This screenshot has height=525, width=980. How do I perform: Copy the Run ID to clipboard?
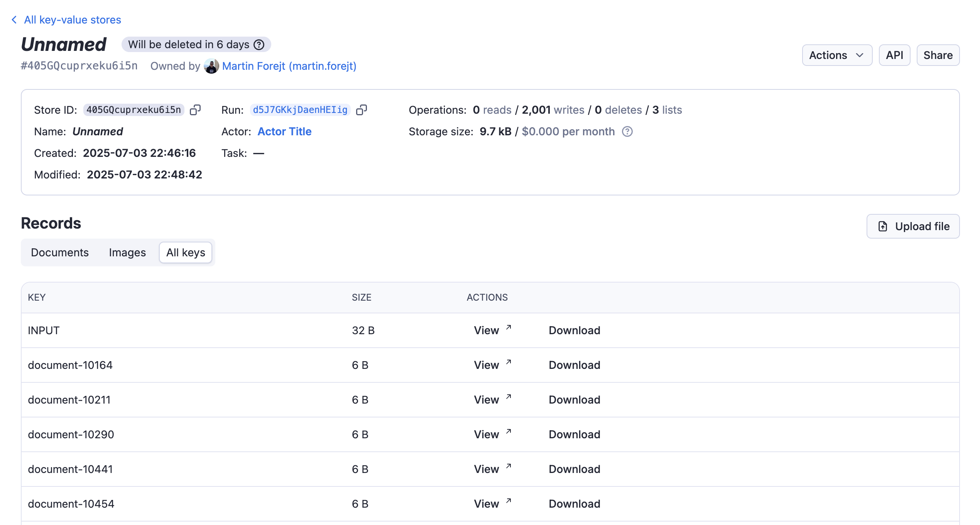click(362, 110)
